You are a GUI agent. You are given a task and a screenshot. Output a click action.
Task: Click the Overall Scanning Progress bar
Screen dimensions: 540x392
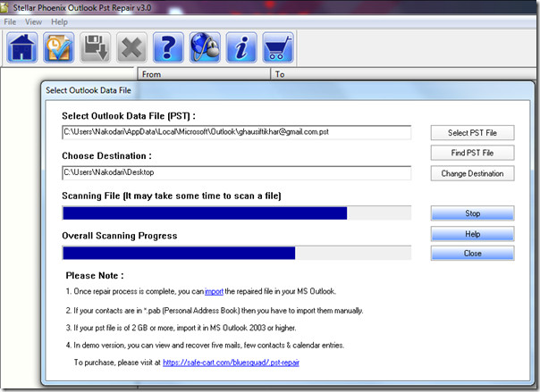(x=237, y=253)
